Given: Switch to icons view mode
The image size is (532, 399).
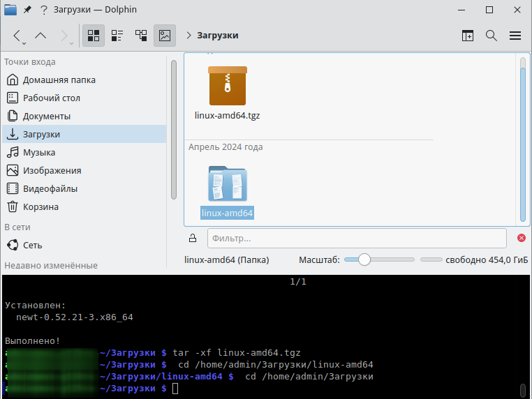Looking at the screenshot, I should pos(94,36).
